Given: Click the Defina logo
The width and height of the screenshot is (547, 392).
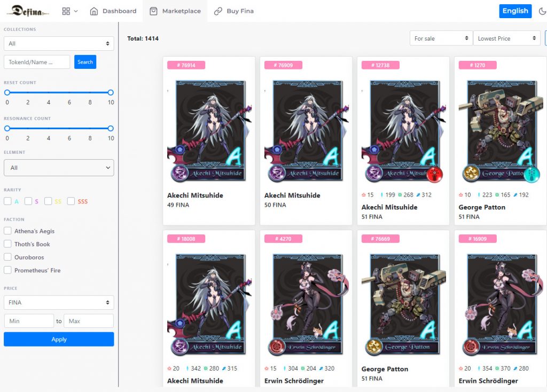Looking at the screenshot, I should point(28,11).
